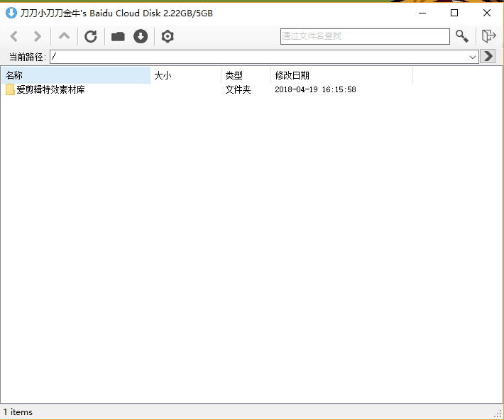Refresh the file list

tap(91, 36)
